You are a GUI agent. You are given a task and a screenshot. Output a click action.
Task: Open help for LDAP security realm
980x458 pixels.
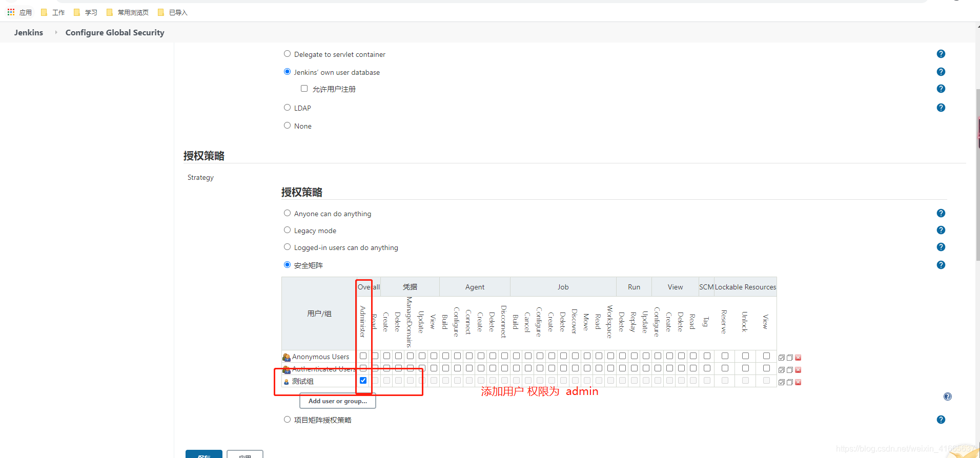[941, 108]
